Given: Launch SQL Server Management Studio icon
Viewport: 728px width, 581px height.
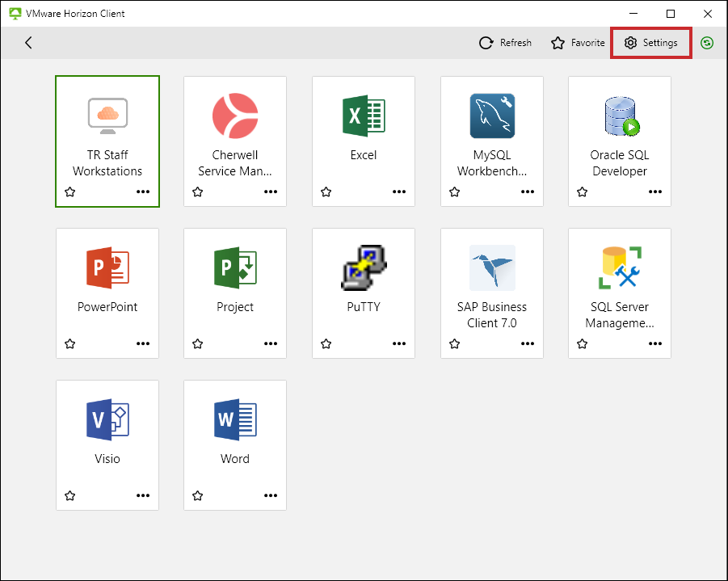Looking at the screenshot, I should pos(620,267).
